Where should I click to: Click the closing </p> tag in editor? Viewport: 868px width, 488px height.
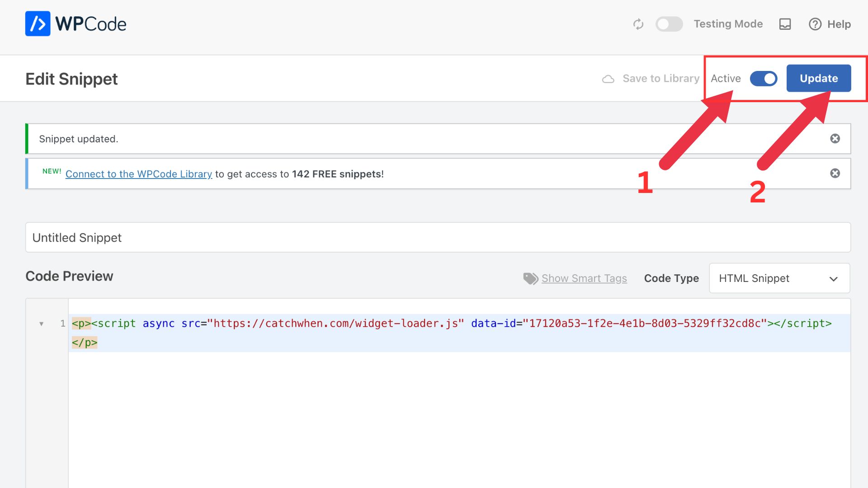(85, 343)
